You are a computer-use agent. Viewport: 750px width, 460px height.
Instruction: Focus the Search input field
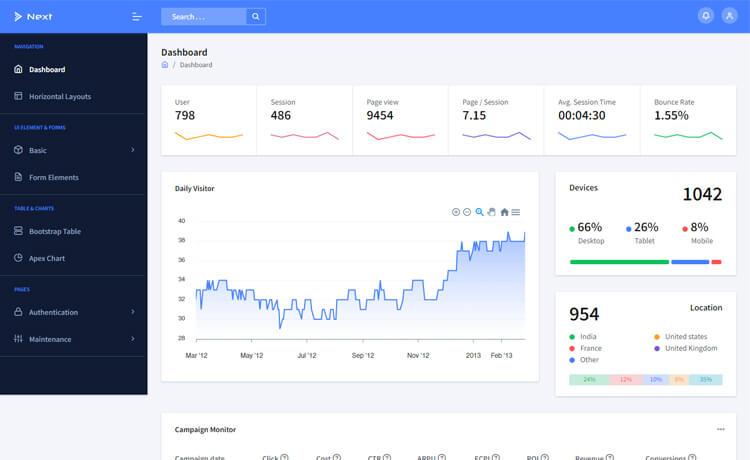(x=203, y=17)
